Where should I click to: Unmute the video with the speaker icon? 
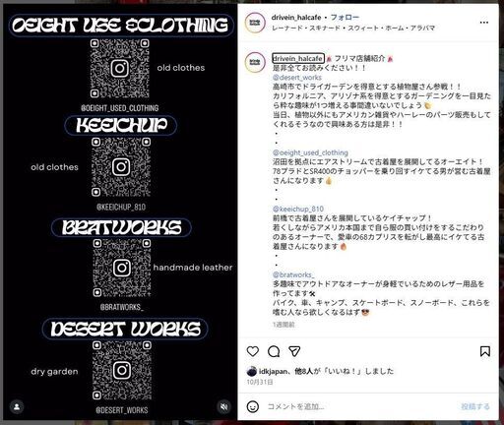224,407
